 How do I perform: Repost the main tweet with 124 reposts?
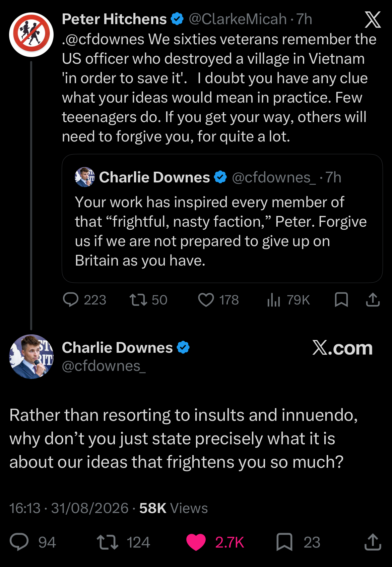[107, 542]
